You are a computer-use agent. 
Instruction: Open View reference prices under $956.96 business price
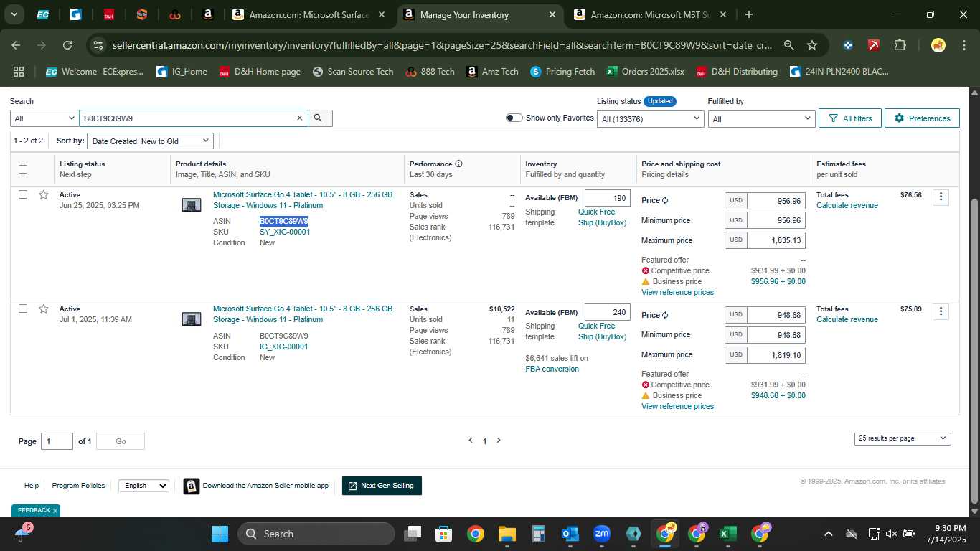(x=677, y=292)
